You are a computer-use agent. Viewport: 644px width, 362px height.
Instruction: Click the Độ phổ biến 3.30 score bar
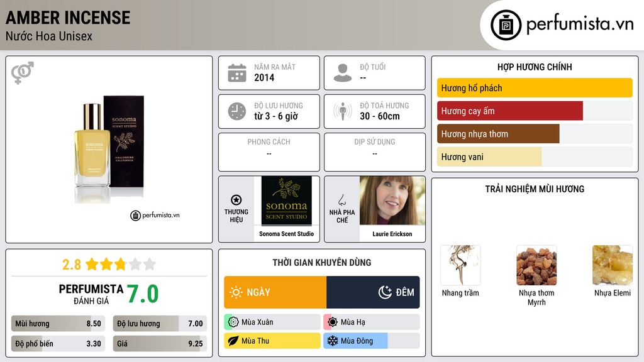pyautogui.click(x=58, y=344)
